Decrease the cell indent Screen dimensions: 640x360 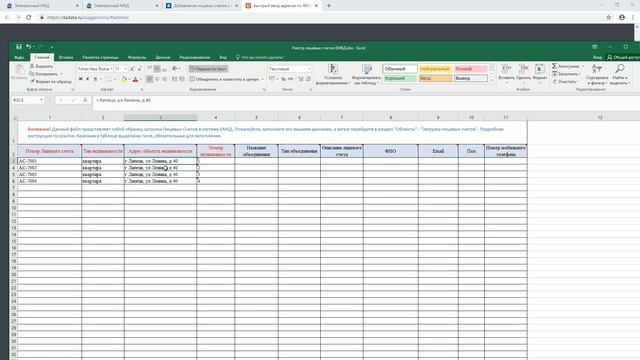pos(174,79)
